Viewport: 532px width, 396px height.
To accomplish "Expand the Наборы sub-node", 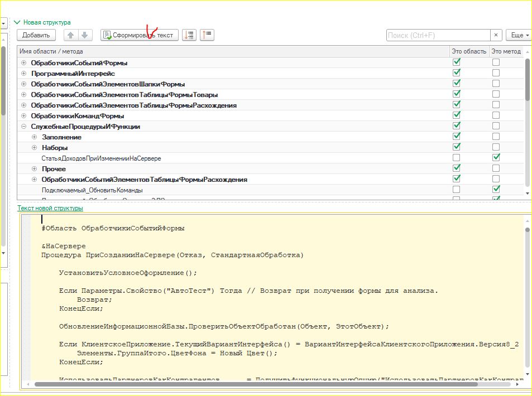I will click(x=34, y=147).
